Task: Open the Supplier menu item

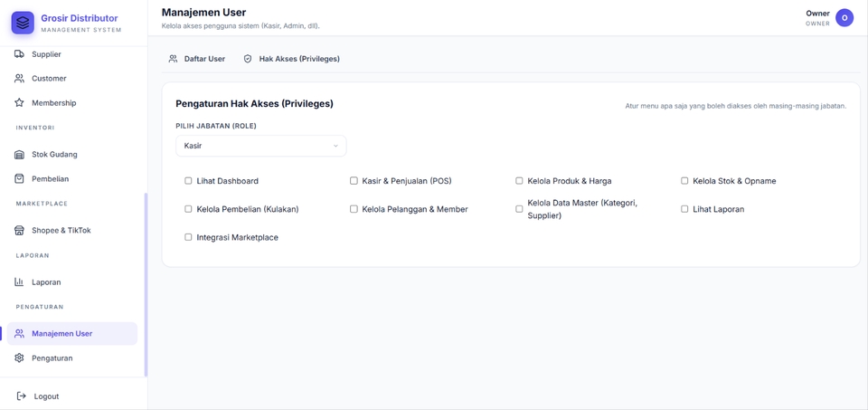Action: (72, 54)
